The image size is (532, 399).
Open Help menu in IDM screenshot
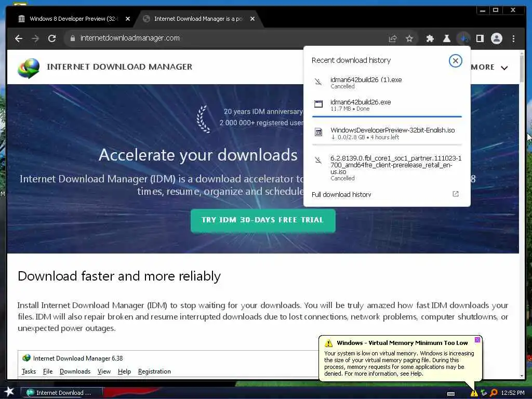[124, 371]
